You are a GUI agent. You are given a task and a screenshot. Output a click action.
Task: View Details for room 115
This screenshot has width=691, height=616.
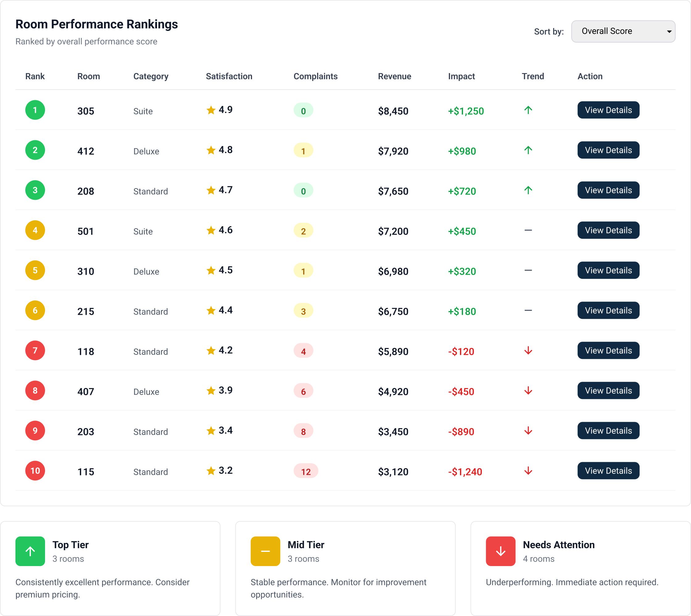[608, 470]
